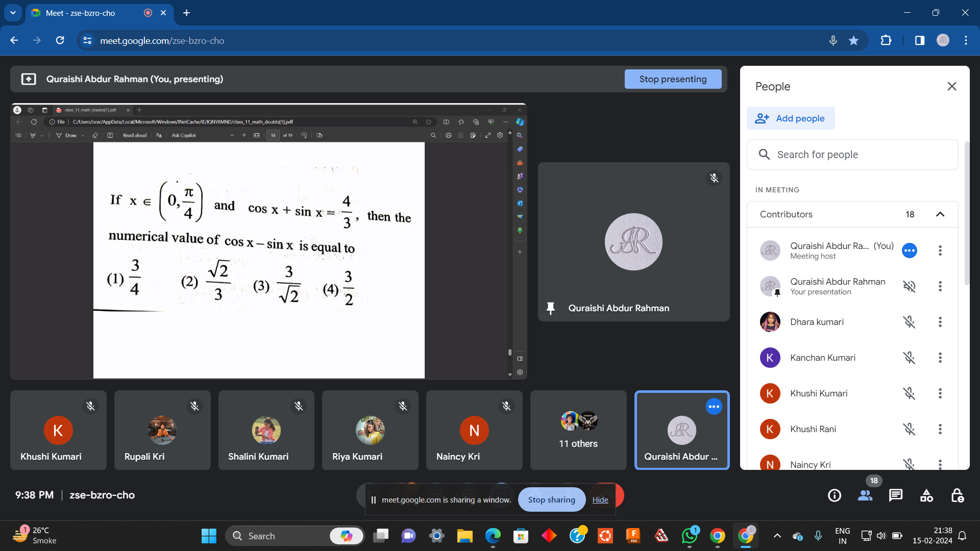Unpin Quraishi Abdur Rahman's tile

pos(550,308)
